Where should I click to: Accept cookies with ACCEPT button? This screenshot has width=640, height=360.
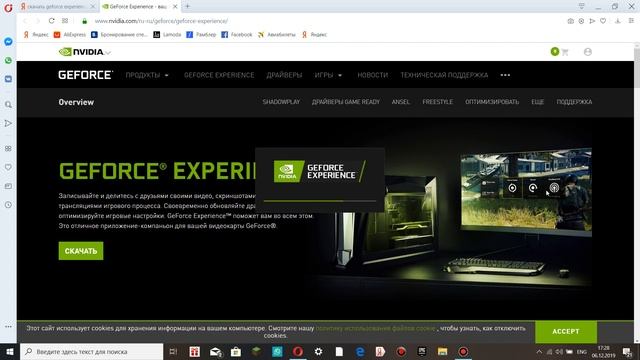566,331
